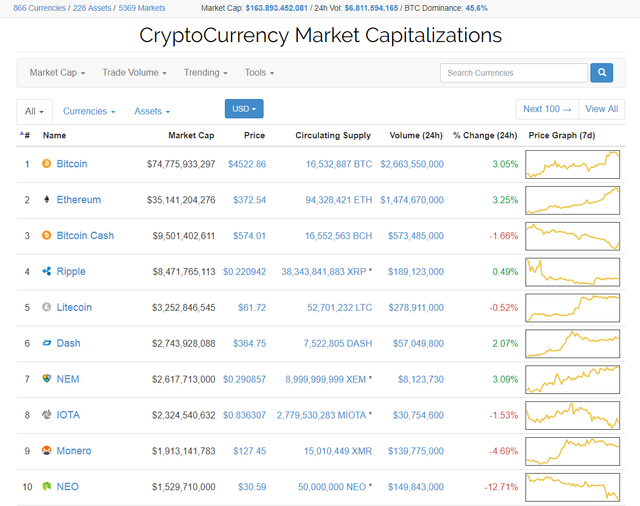Open the Litecoin name link
Image resolution: width=640 pixels, height=506 pixels.
point(74,307)
